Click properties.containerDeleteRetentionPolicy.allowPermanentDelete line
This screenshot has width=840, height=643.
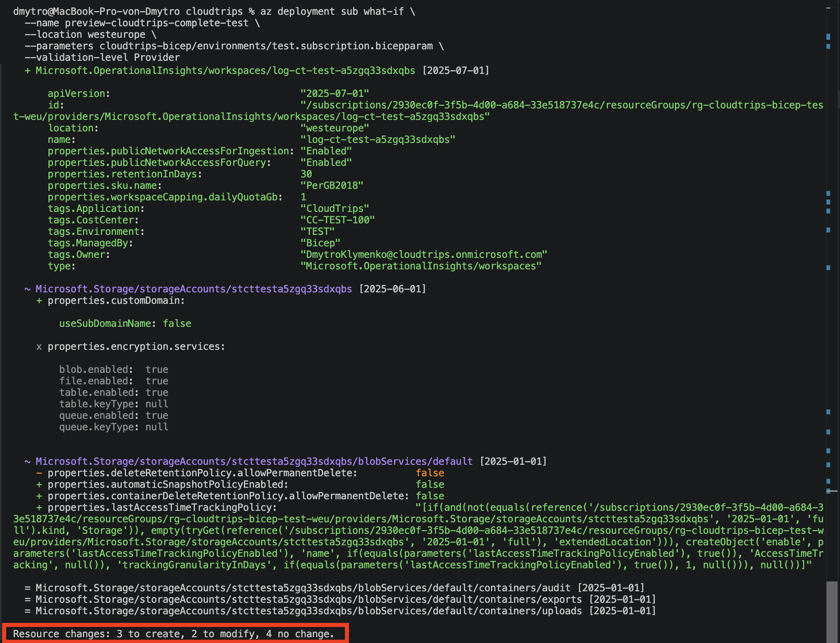pyautogui.click(x=240, y=496)
